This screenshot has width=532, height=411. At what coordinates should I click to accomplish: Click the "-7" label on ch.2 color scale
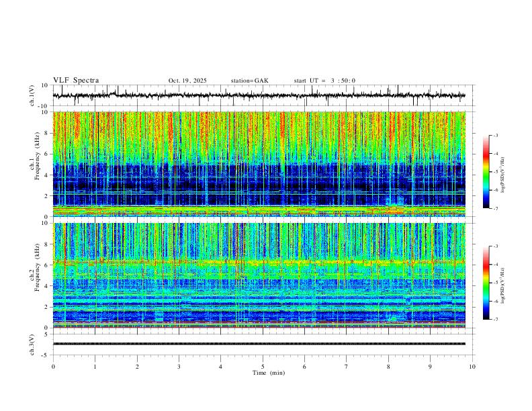(495, 320)
